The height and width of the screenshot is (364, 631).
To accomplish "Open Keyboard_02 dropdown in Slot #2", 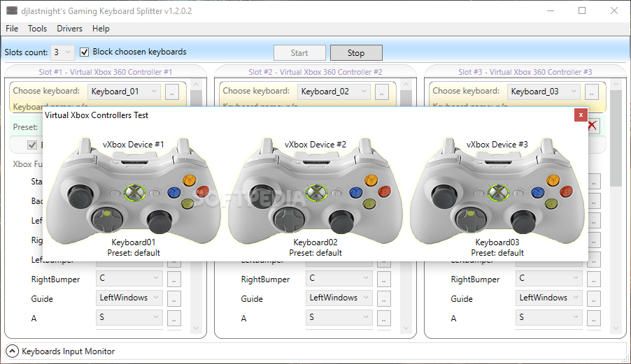I will [334, 92].
